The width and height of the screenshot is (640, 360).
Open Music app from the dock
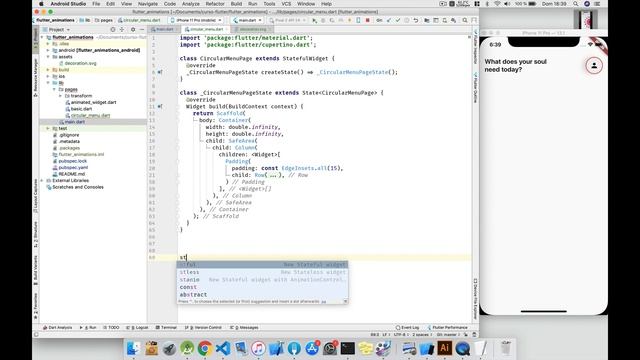pyautogui.click(x=258, y=348)
